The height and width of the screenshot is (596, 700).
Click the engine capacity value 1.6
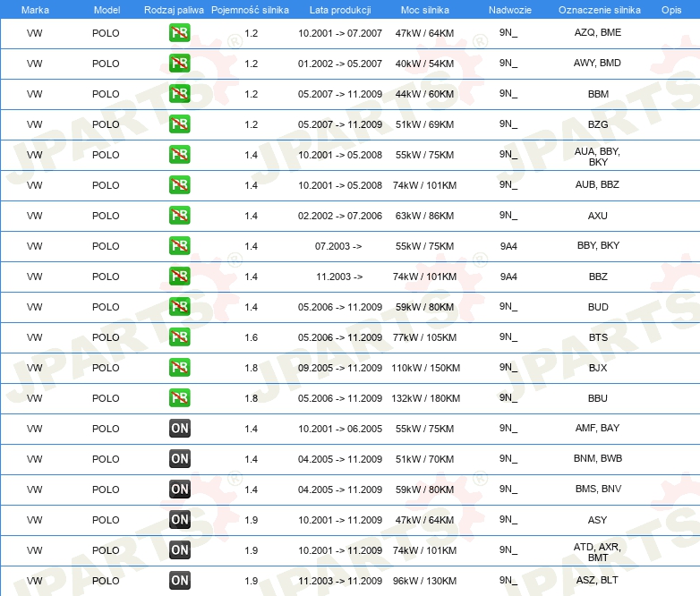pyautogui.click(x=251, y=337)
